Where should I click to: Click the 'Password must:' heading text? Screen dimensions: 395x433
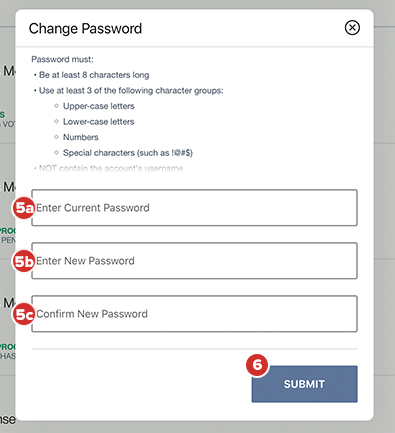point(62,59)
